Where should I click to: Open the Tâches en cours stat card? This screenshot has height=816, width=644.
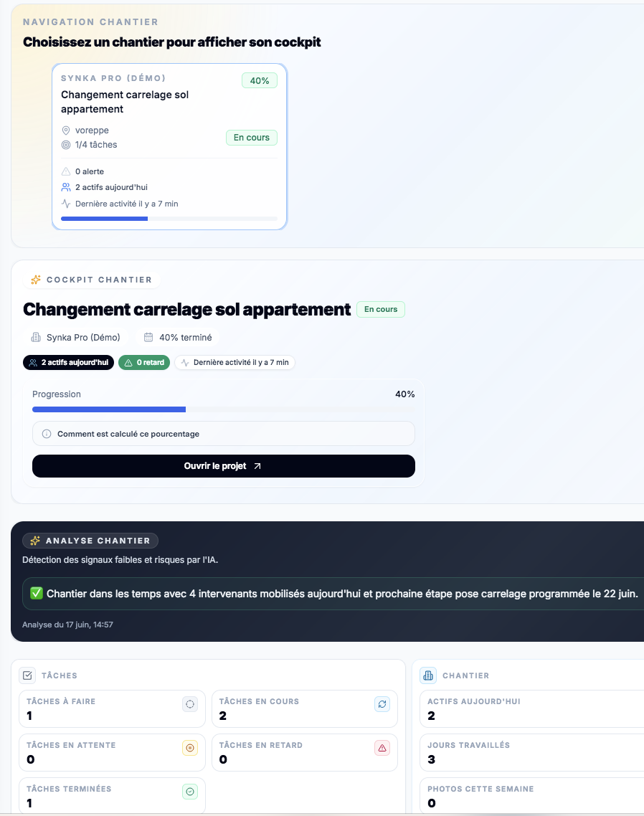tap(305, 708)
